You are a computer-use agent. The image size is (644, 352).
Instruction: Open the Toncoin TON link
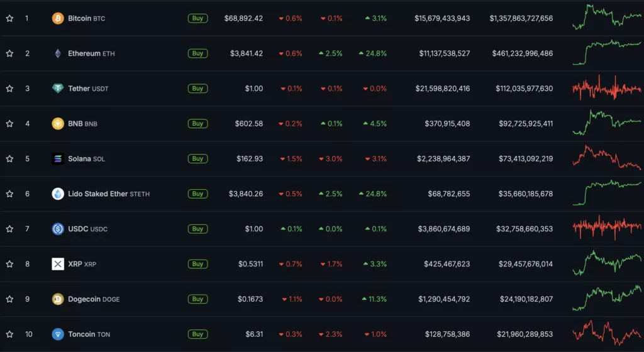89,334
